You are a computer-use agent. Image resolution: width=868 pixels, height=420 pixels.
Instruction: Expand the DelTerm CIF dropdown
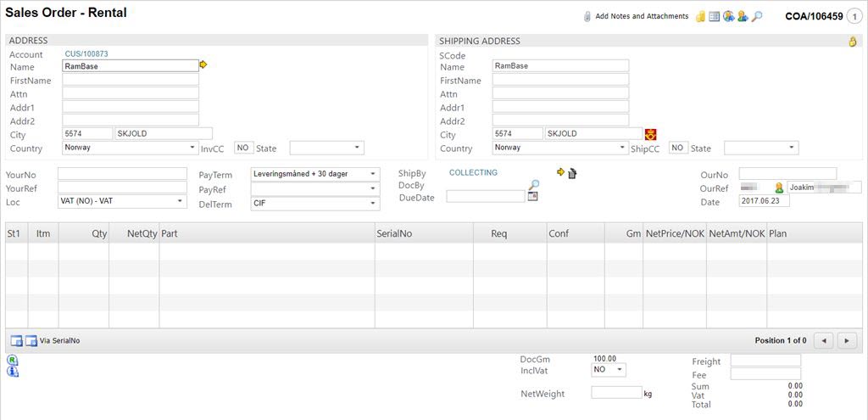[x=315, y=203]
